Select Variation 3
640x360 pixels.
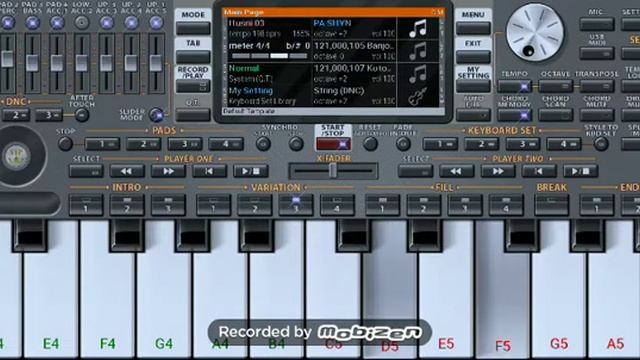coord(296,204)
